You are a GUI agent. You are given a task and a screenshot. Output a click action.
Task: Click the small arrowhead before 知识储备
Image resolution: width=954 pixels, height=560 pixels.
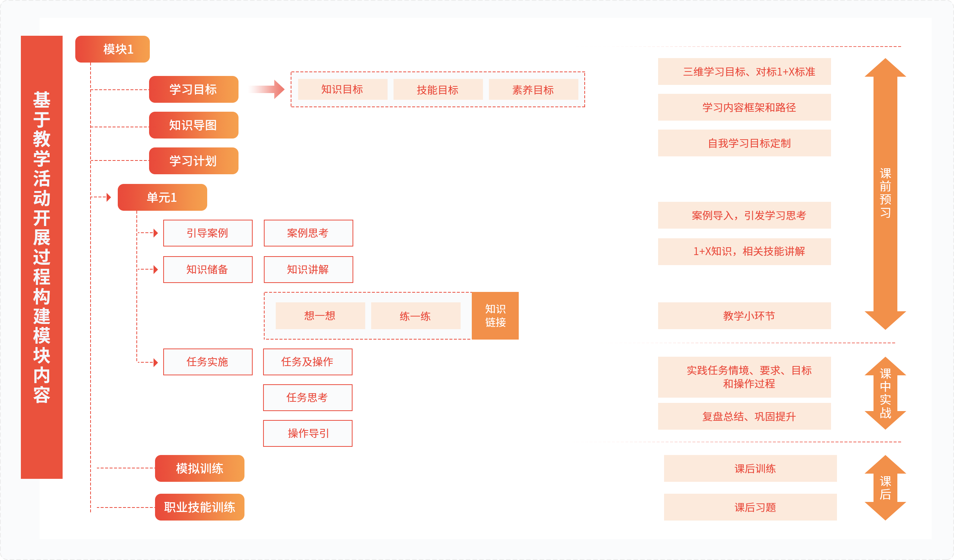156,270
